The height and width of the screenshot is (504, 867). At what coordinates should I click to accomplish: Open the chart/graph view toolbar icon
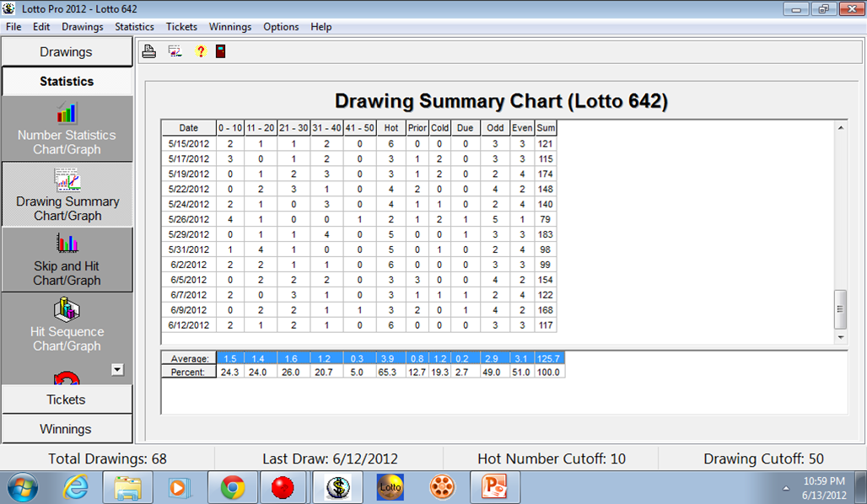(175, 51)
